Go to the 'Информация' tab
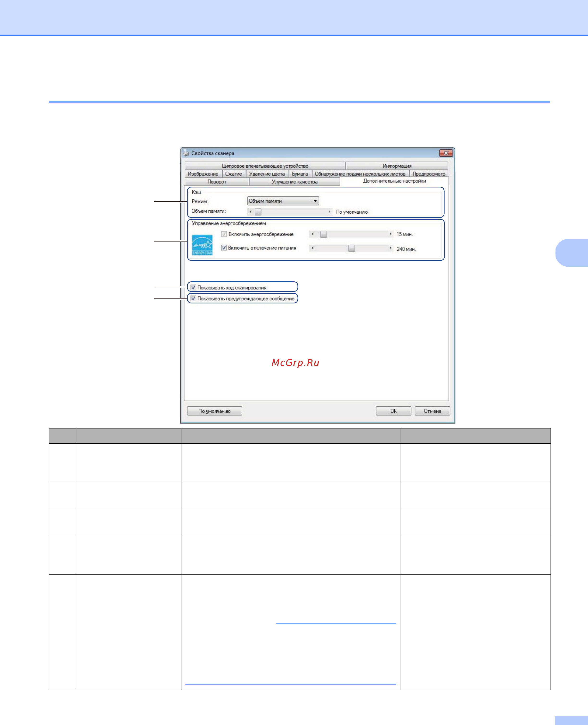588x725 pixels. pyautogui.click(x=397, y=166)
